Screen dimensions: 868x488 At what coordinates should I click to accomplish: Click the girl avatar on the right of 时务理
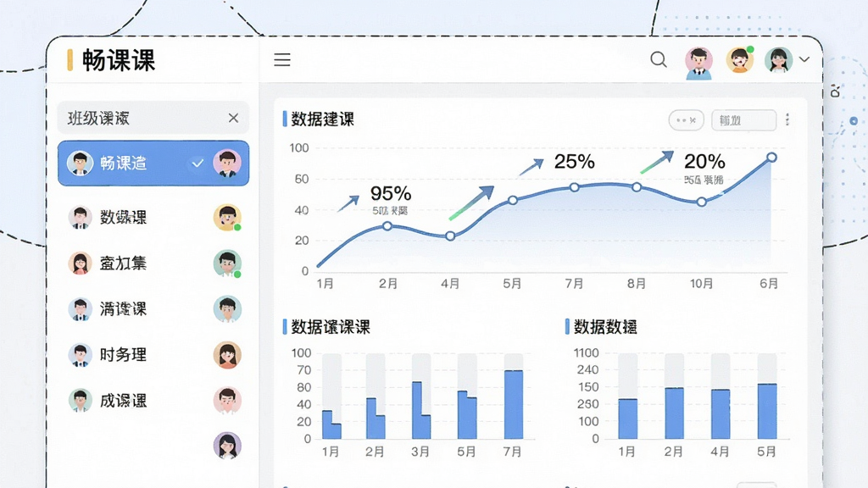(x=227, y=355)
